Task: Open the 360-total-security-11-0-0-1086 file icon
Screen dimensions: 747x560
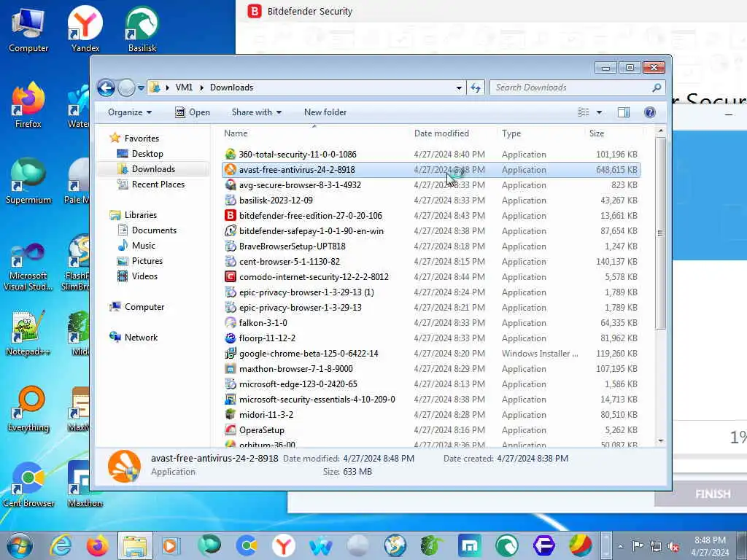Action: [x=230, y=155]
